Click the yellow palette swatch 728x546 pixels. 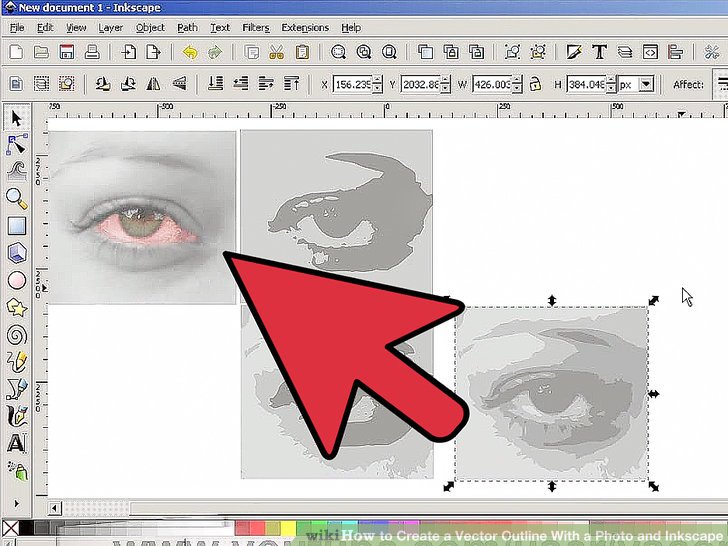click(x=288, y=528)
